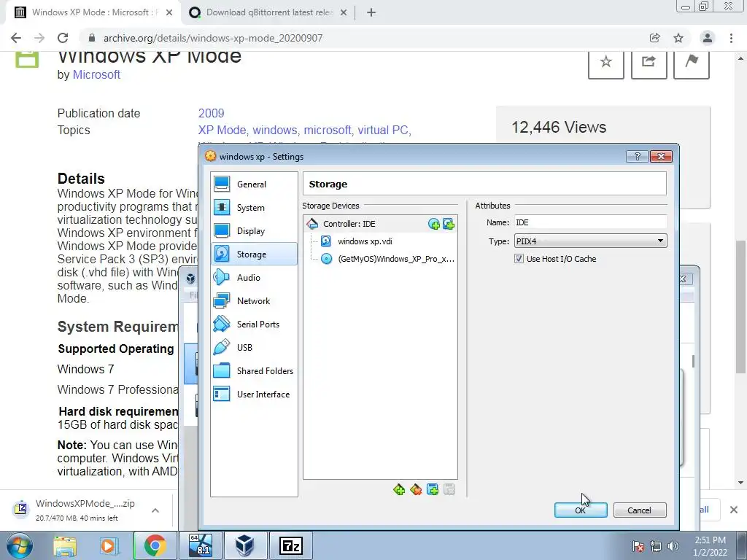Confirm settings with OK button

580,510
